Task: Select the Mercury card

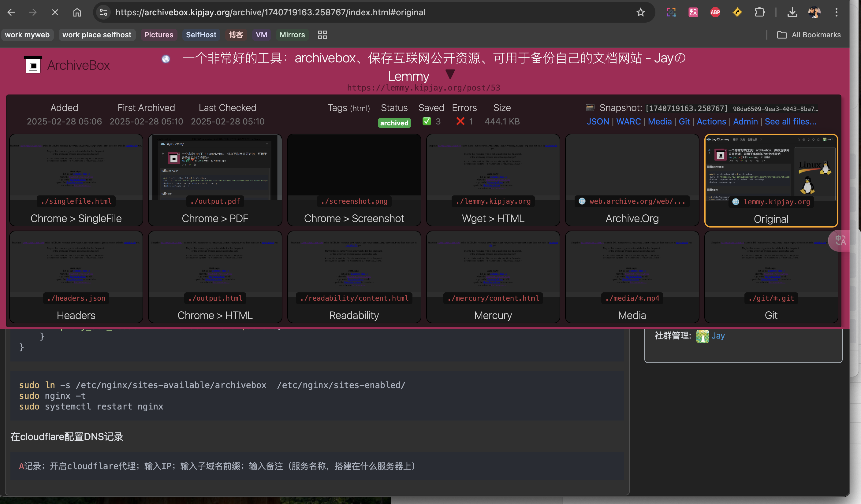Action: [493, 277]
